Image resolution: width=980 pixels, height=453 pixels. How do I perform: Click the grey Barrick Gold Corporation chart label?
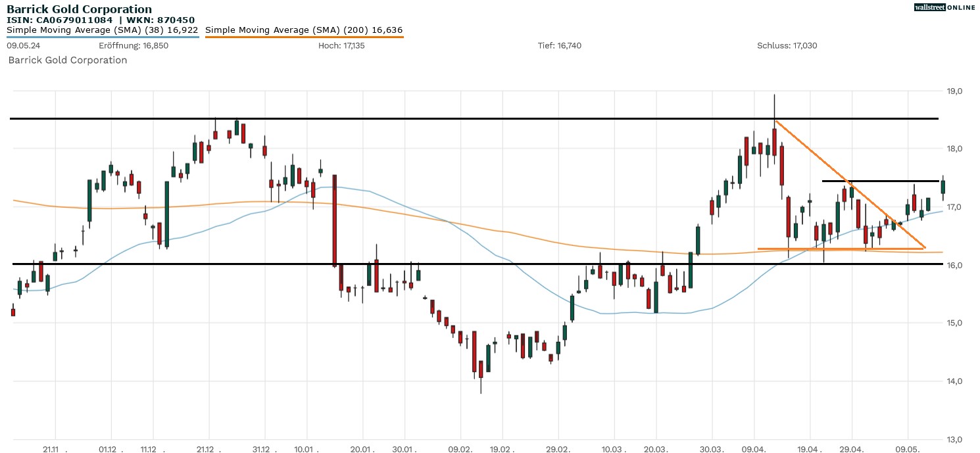[x=68, y=60]
